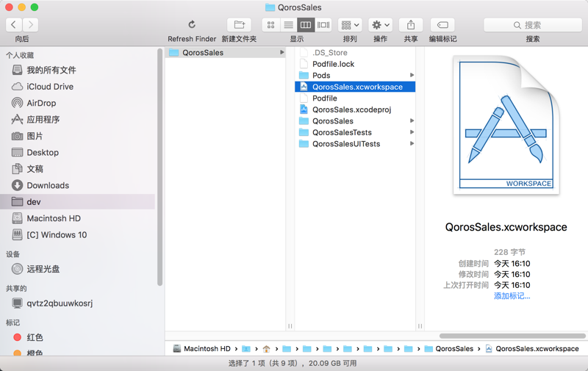Switch to list view
The height and width of the screenshot is (371, 588).
point(288,25)
